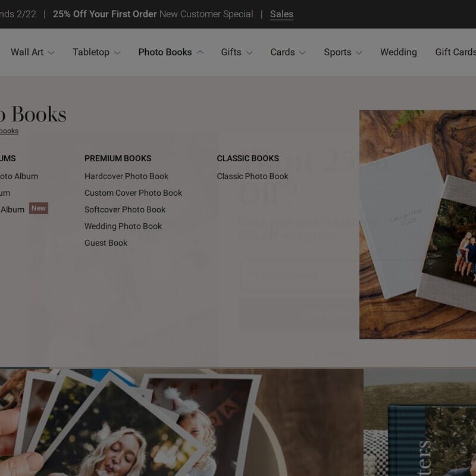476x476 pixels.
Task: Open Softcover Photo Book option
Action: tap(125, 209)
